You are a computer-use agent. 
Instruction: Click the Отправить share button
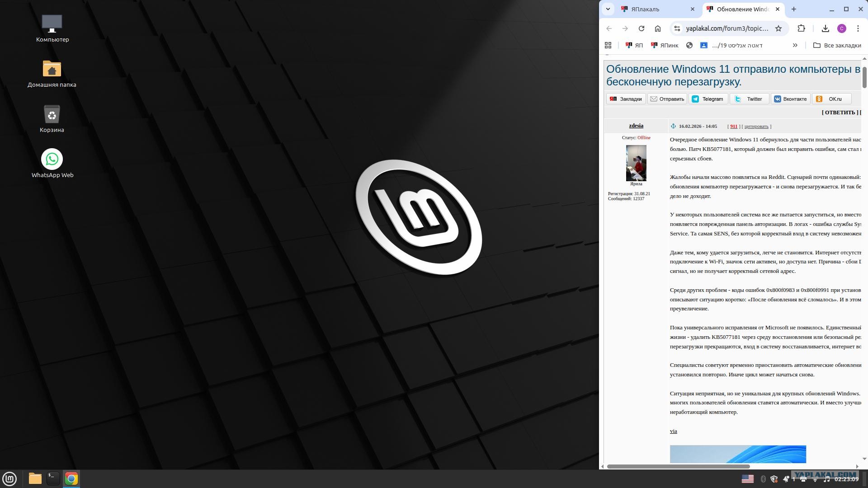click(x=667, y=99)
